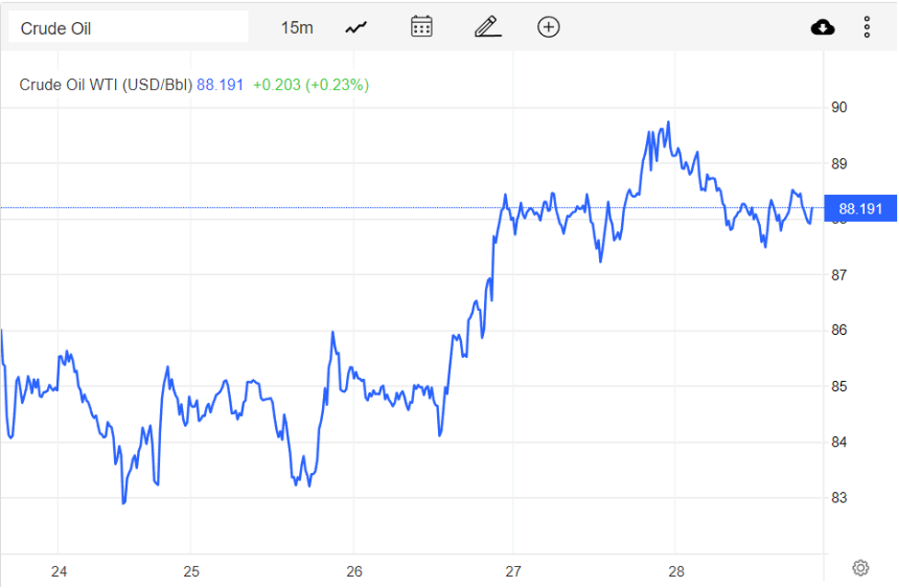This screenshot has width=899, height=588.
Task: Click the 26 date label on axis
Action: pos(355,571)
